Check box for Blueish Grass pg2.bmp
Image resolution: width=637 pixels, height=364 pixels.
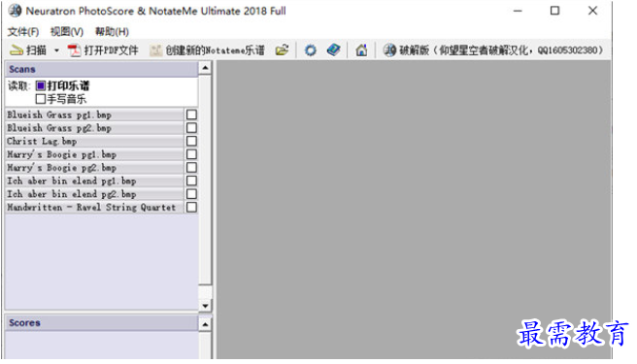point(191,128)
